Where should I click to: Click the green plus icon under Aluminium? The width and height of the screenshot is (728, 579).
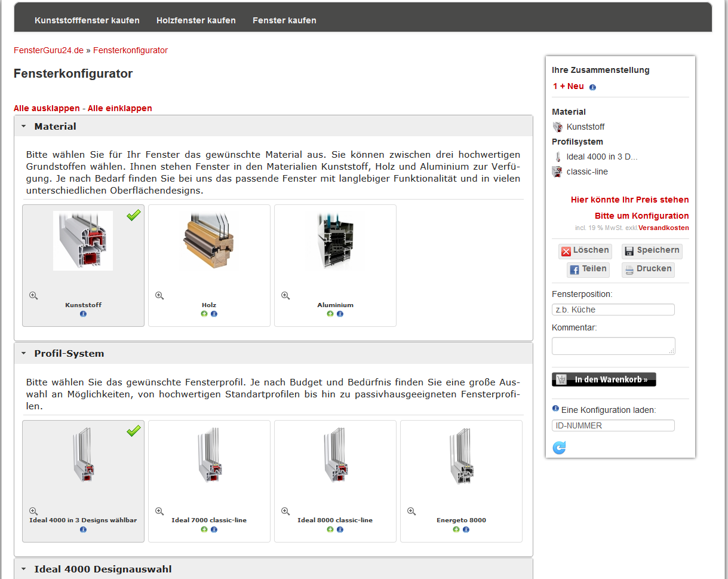pyautogui.click(x=330, y=314)
